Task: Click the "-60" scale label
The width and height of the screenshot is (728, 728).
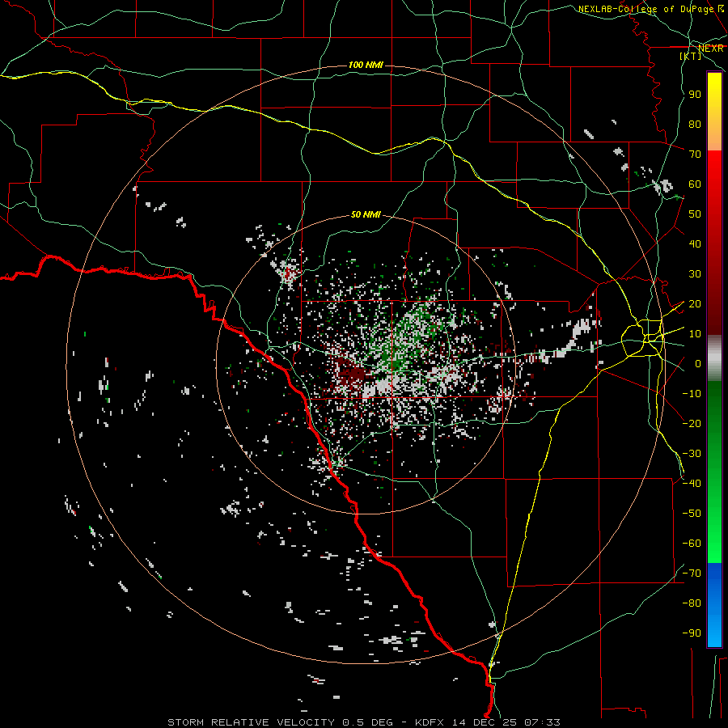Action: pos(692,544)
